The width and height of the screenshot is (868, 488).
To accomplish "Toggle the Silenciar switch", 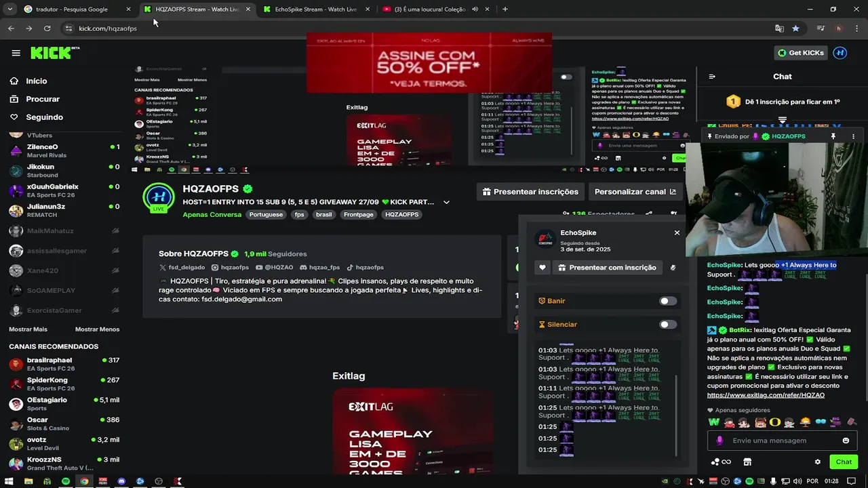I will (668, 325).
